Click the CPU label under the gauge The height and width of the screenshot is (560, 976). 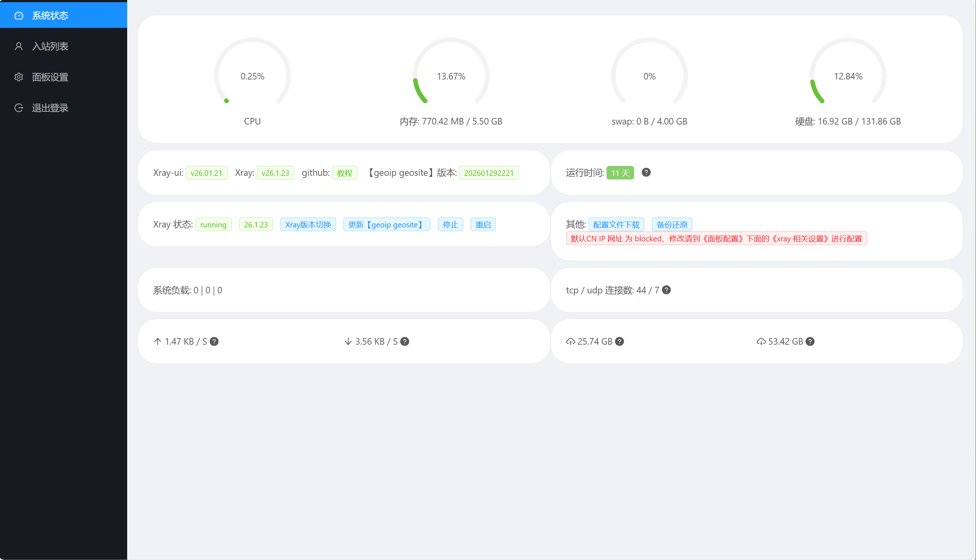[x=253, y=122]
